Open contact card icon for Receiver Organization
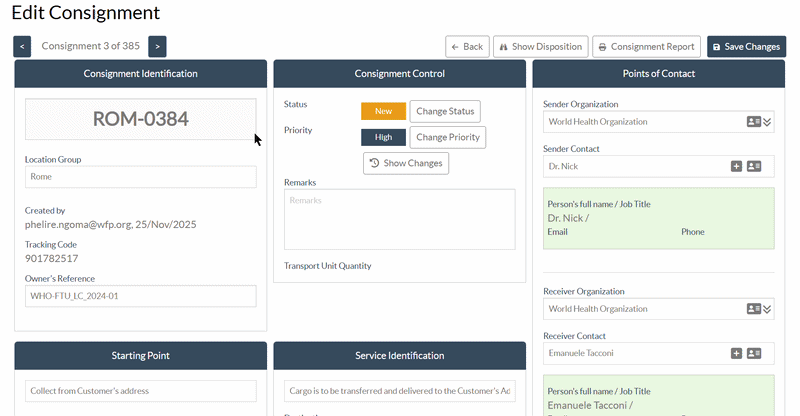The image size is (800, 416). (x=754, y=309)
